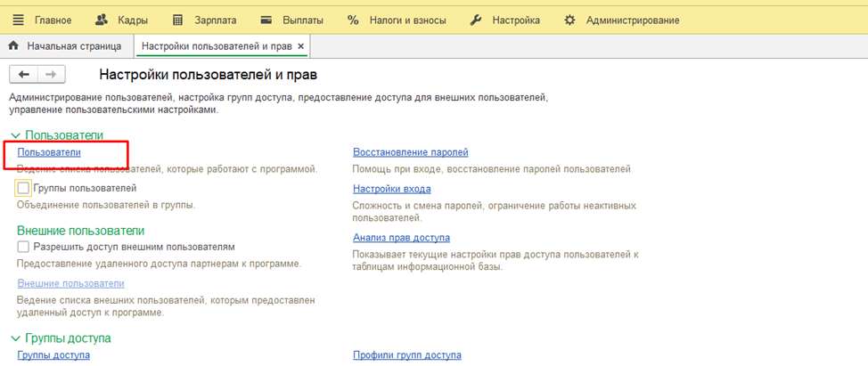Click the calculator icon for Зарплата

click(177, 20)
